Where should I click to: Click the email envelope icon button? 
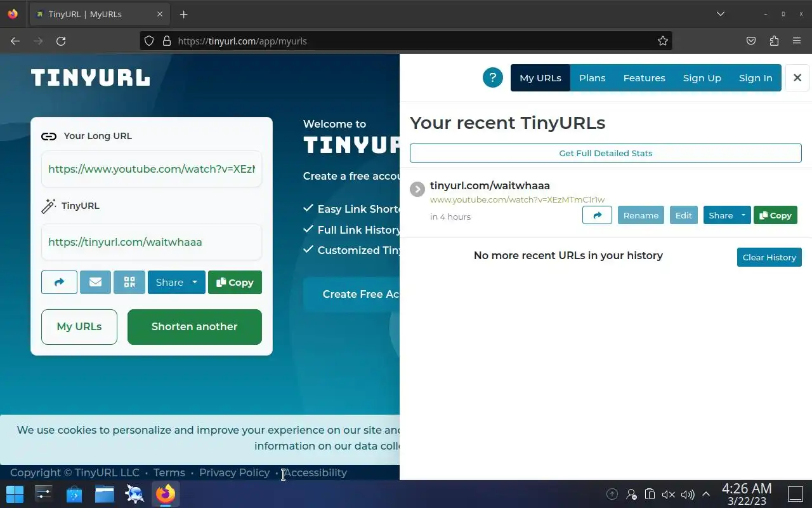point(95,283)
